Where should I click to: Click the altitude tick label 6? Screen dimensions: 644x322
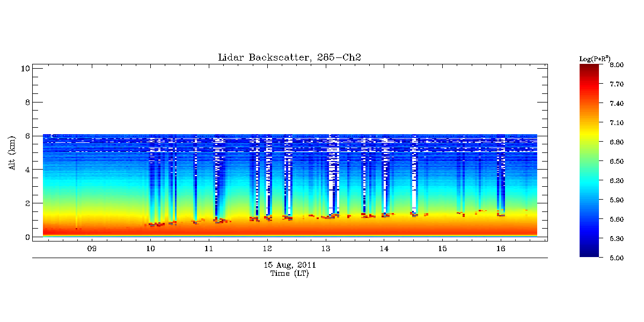27,136
